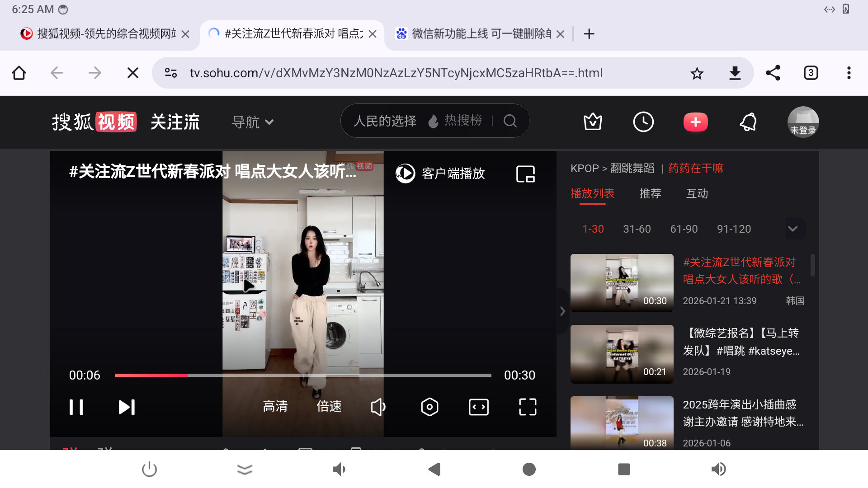Skip to the next video

[127, 407]
